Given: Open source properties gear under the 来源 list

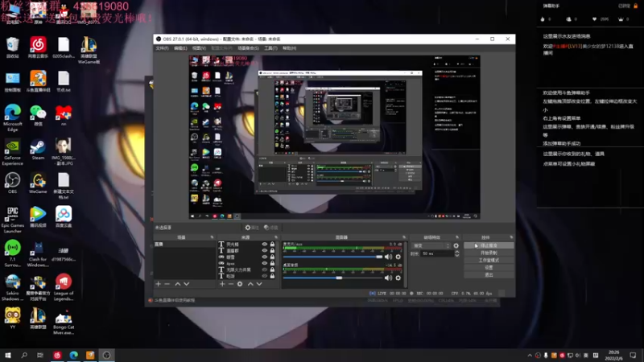Looking at the screenshot, I should coord(240,284).
